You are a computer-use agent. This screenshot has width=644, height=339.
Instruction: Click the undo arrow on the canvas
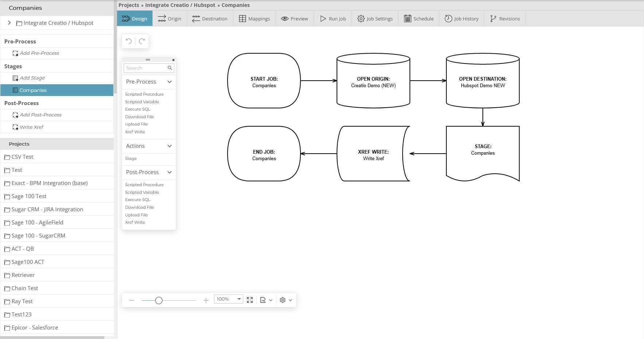(x=128, y=41)
